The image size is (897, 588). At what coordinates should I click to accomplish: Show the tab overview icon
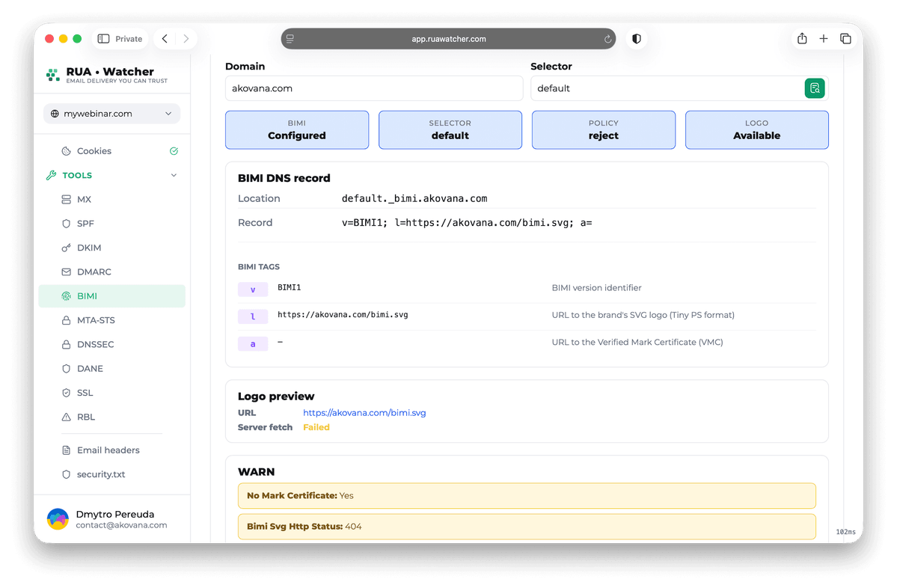[x=845, y=38]
